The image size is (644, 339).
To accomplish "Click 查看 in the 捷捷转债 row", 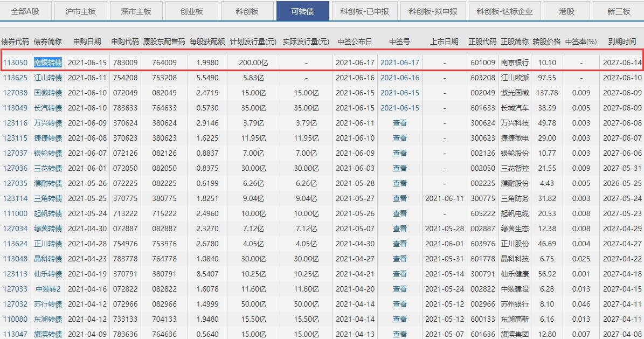I will pyautogui.click(x=400, y=138).
